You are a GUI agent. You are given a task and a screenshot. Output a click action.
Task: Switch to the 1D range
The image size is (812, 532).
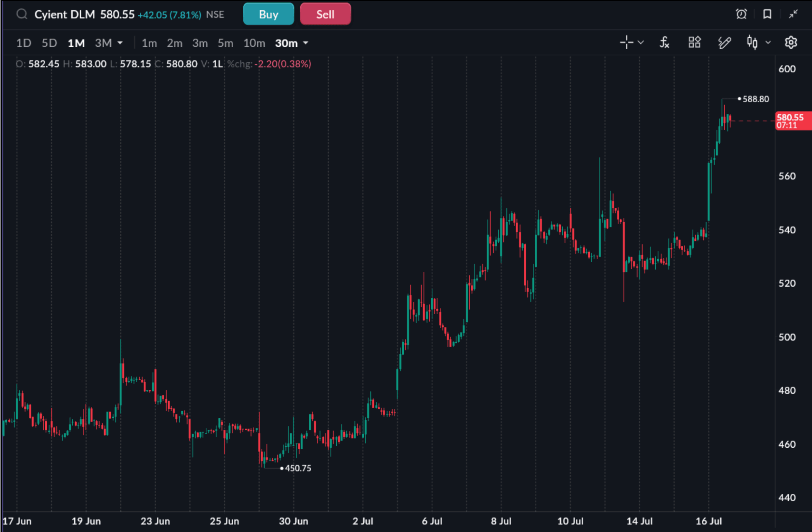tap(23, 43)
